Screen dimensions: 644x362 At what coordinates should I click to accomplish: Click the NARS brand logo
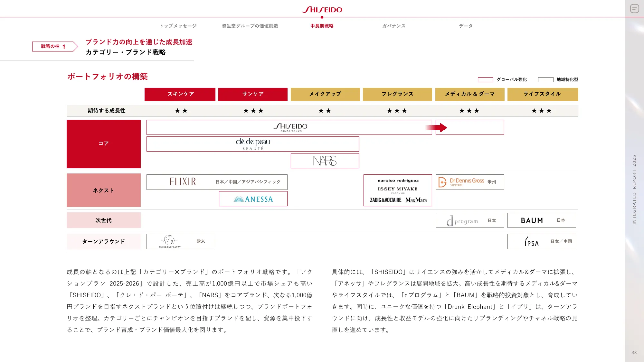[325, 161]
